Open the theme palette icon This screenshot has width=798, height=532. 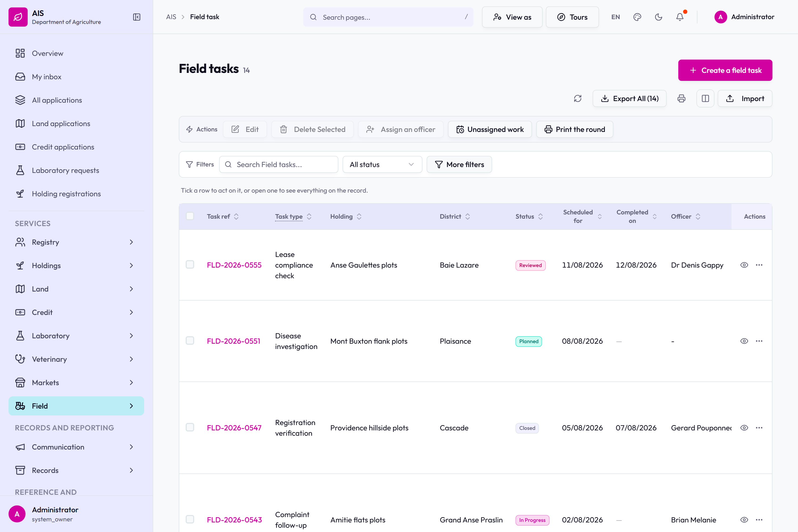637,17
